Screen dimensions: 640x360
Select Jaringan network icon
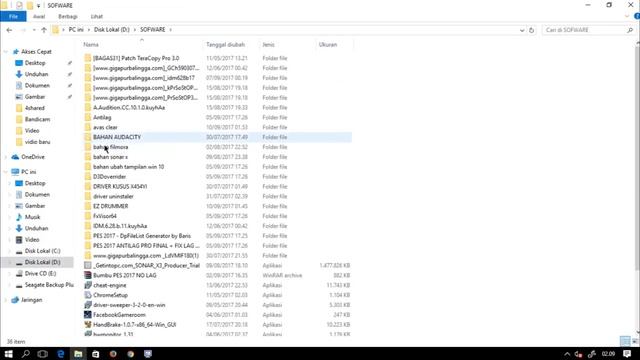tap(16, 300)
